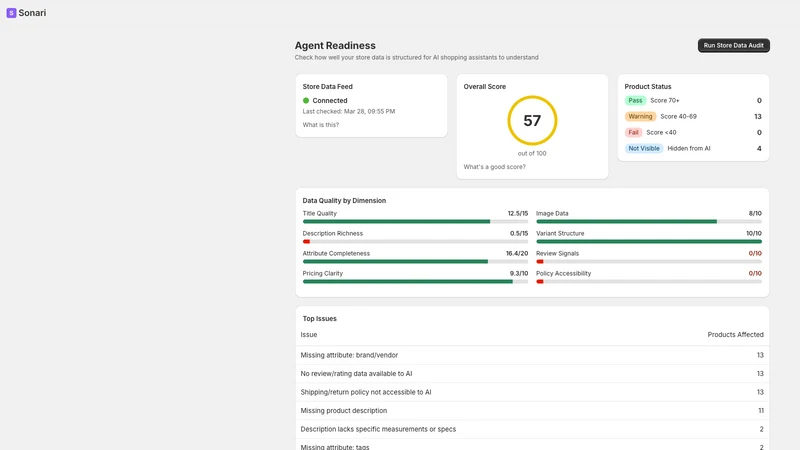Select 'Shipping/return policy not accessible to AI' row
The image size is (800, 450).
(x=532, y=392)
